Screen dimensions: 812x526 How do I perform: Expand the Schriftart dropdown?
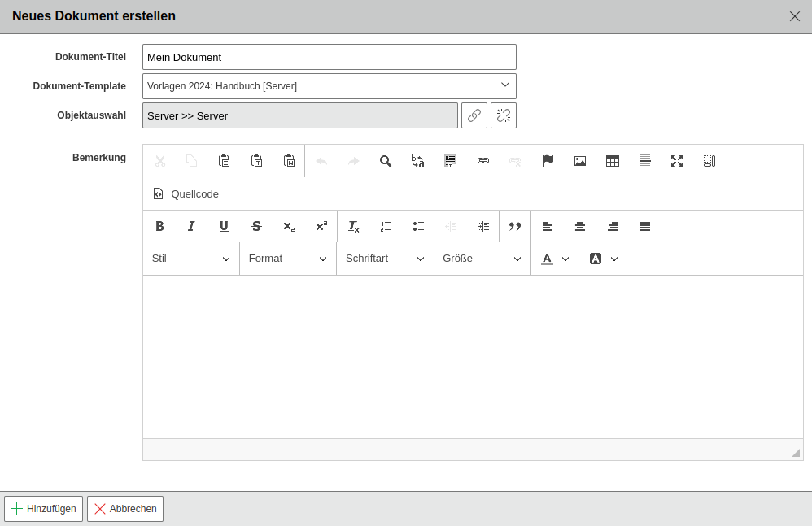pyautogui.click(x=386, y=259)
